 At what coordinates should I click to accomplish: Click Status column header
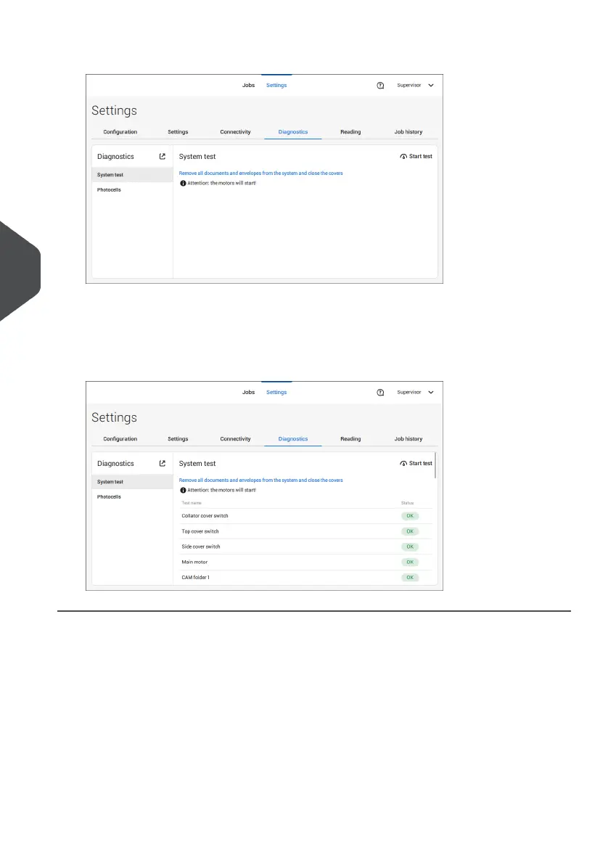[x=407, y=503]
